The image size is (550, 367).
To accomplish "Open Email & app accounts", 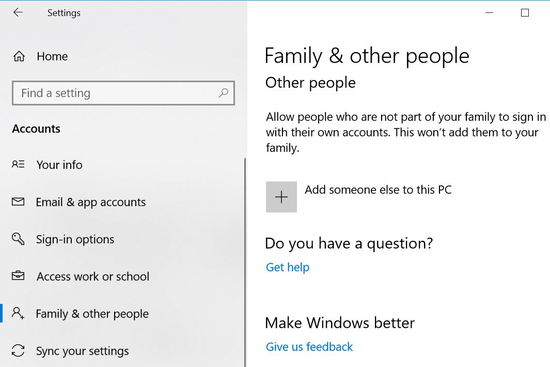I will [x=90, y=202].
